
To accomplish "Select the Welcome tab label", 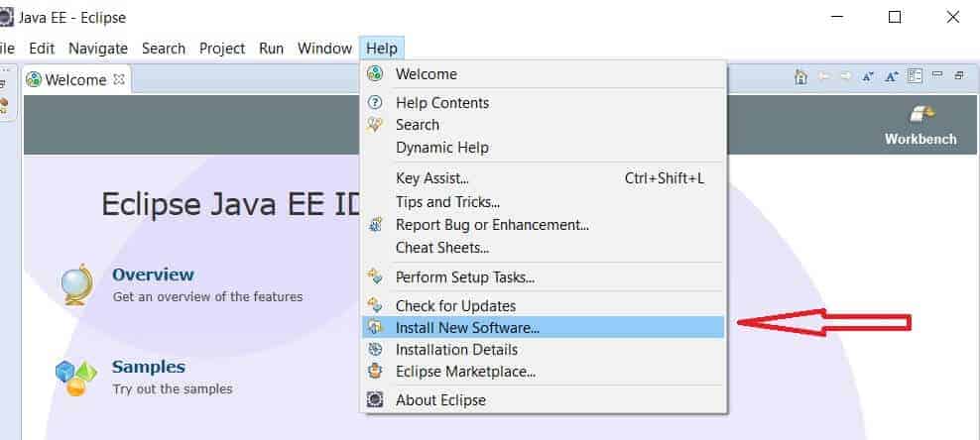I will (75, 80).
